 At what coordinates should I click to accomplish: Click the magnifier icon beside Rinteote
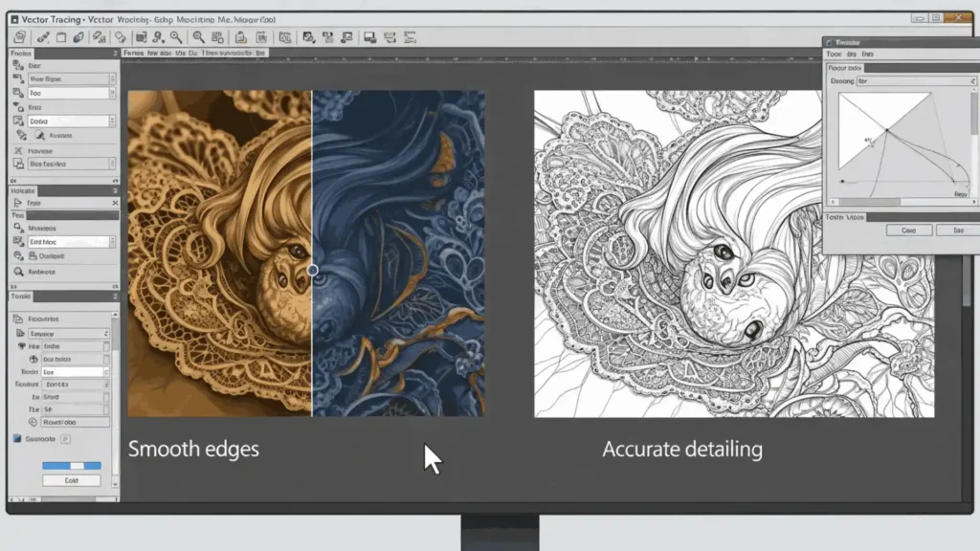coord(18,273)
